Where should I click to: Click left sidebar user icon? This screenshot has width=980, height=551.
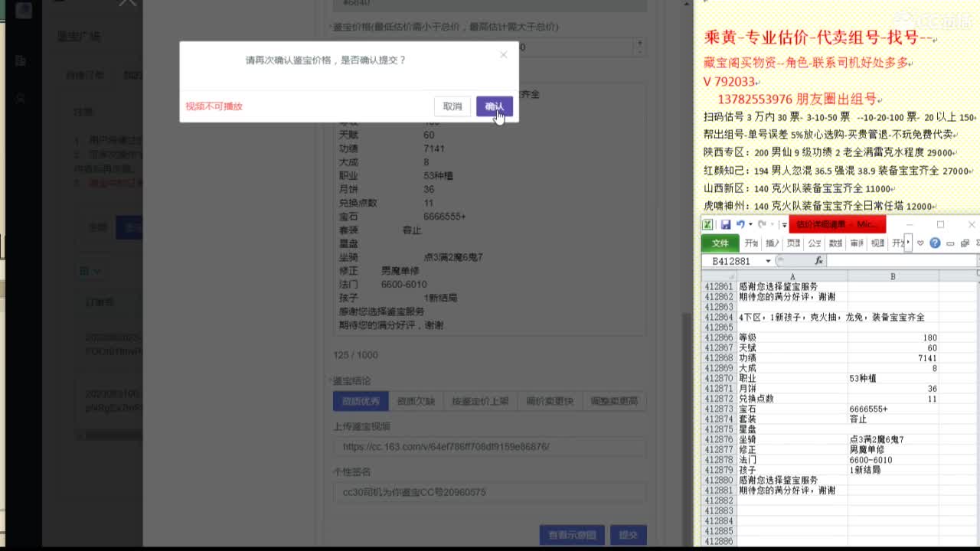(x=21, y=98)
